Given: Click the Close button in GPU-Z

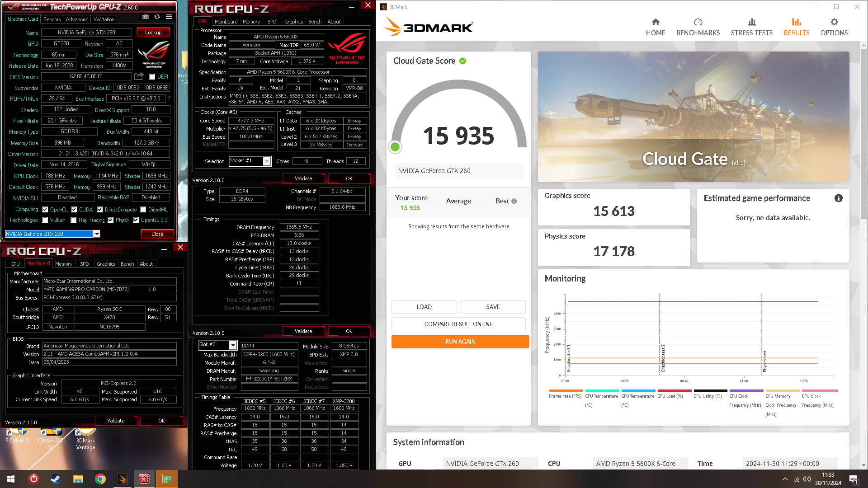Looking at the screenshot, I should [x=157, y=234].
